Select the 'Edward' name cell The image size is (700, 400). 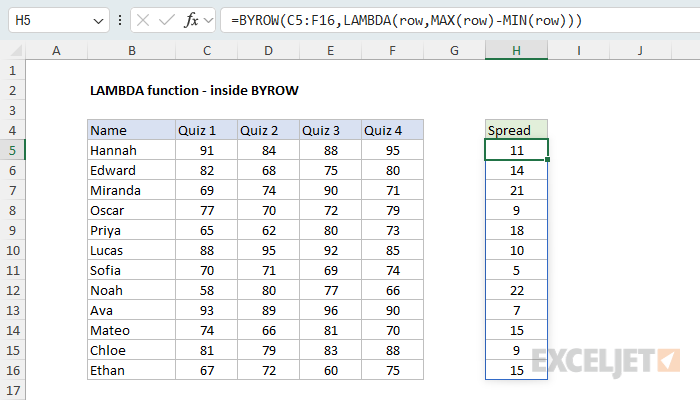pos(132,171)
